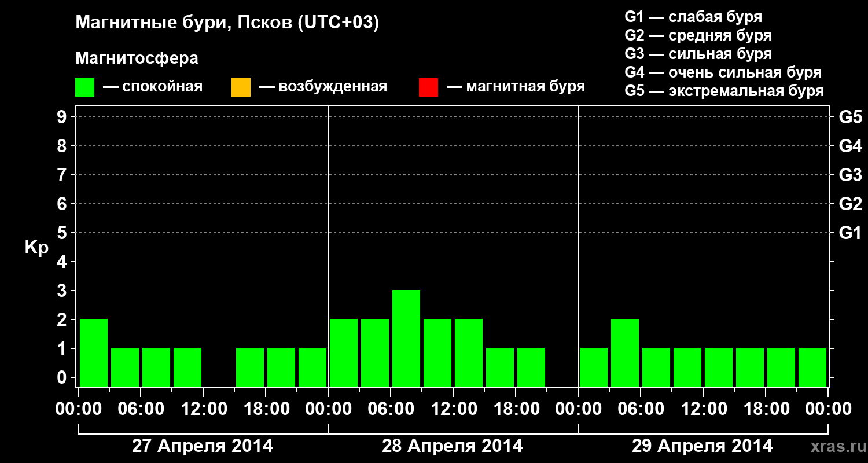Click '18:00' time label above 29 Апреля
The width and height of the screenshot is (868, 463).
pos(766,409)
